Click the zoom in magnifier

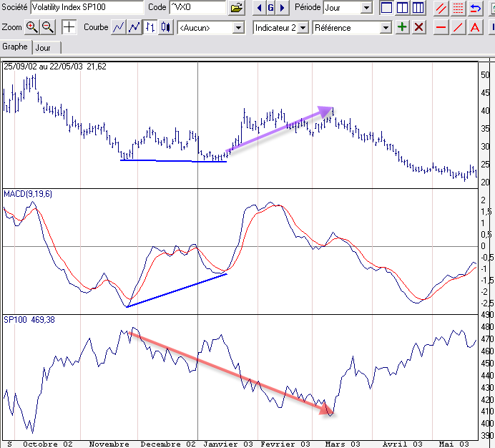(31, 27)
